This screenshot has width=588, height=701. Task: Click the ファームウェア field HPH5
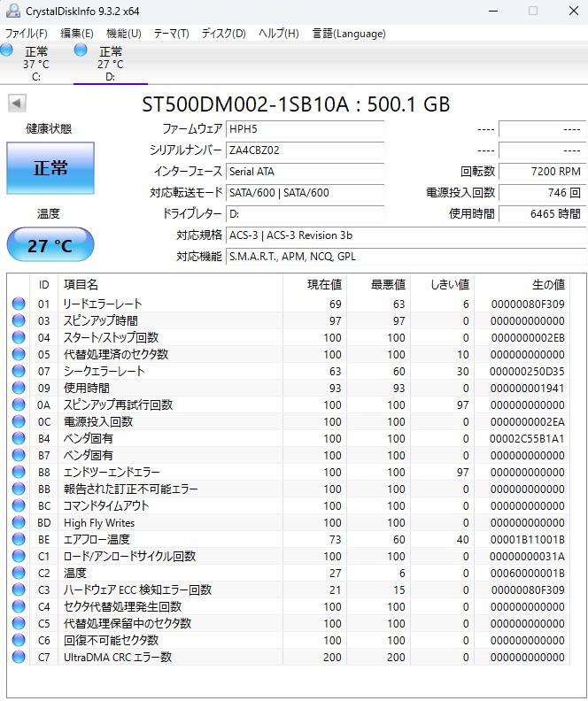[x=305, y=129]
